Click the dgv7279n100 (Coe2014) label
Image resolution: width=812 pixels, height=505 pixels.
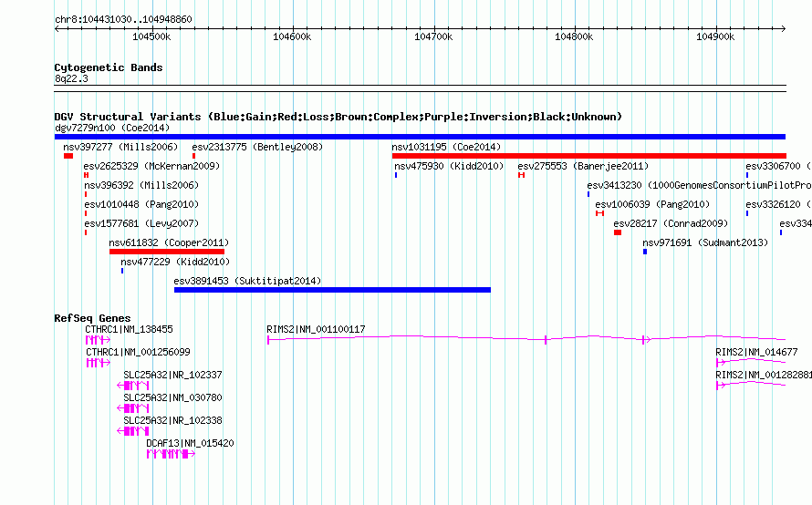[x=112, y=128]
